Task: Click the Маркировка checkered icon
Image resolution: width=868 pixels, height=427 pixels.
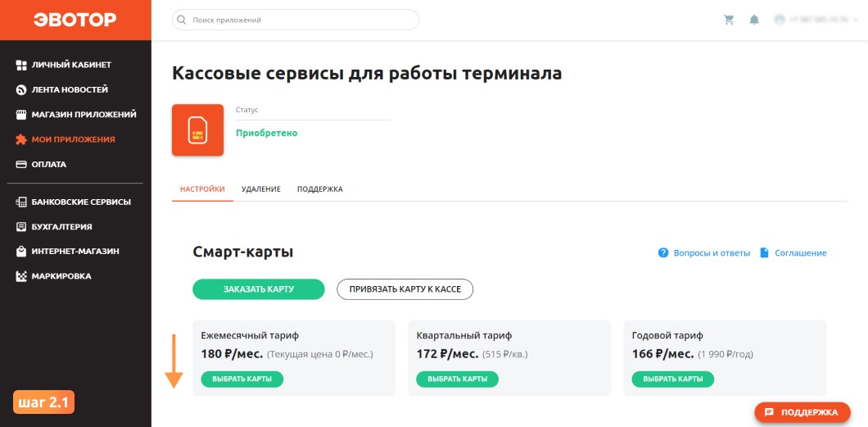Action: coord(21,276)
